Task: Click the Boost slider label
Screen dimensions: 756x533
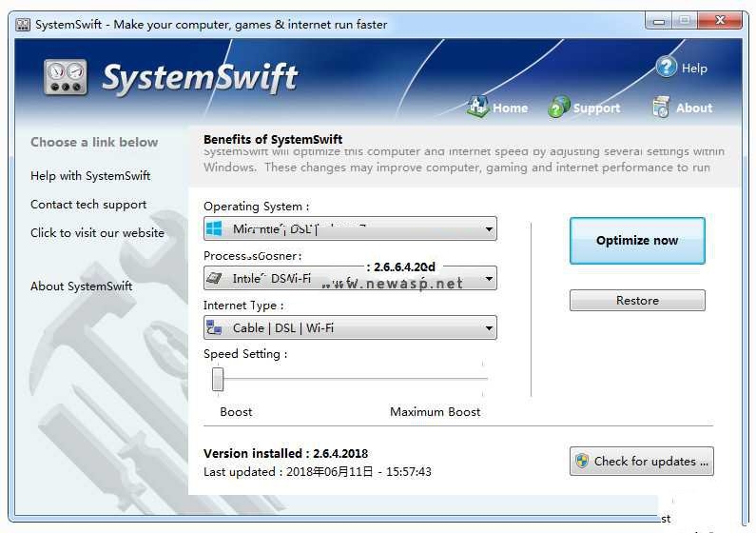Action: [x=236, y=412]
